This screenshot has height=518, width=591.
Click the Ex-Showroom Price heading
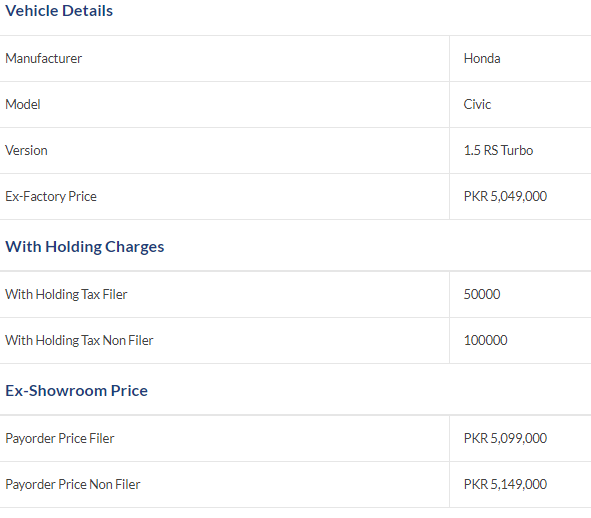pos(77,391)
